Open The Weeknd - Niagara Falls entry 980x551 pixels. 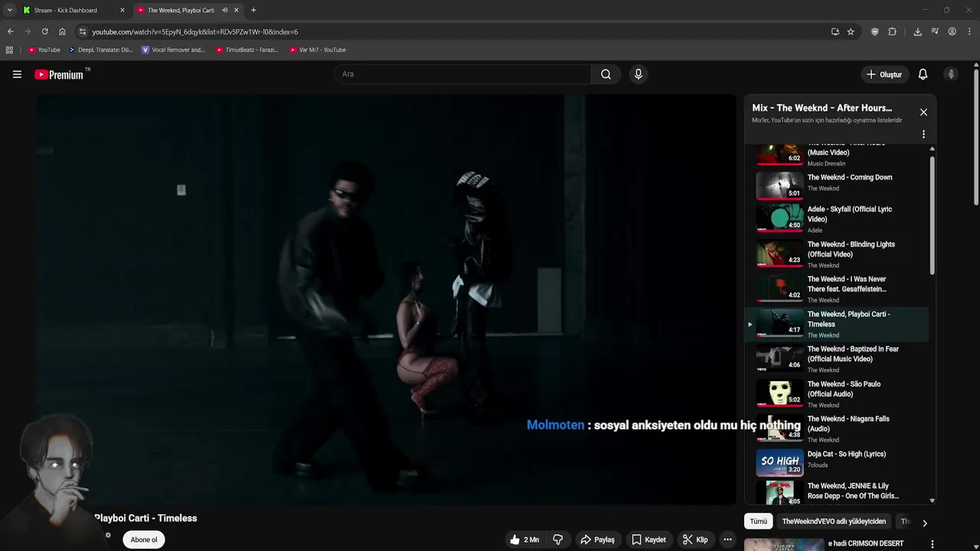pos(837,429)
